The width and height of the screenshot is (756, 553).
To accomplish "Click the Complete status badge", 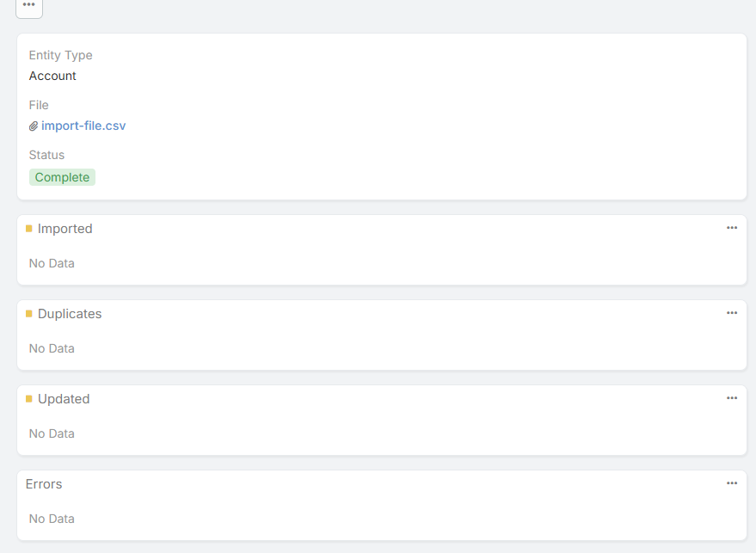I will pos(62,177).
